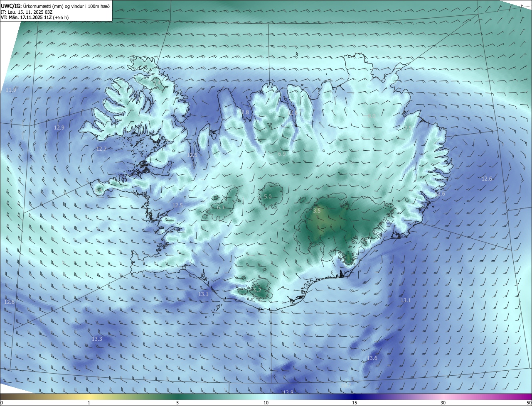Click the colour scale tick labelled 30

(x=443, y=403)
